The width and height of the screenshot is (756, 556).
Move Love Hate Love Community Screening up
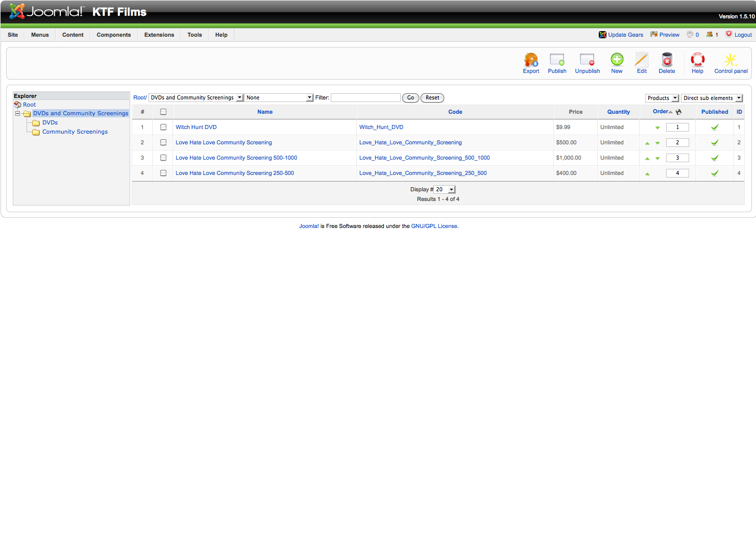coord(647,143)
